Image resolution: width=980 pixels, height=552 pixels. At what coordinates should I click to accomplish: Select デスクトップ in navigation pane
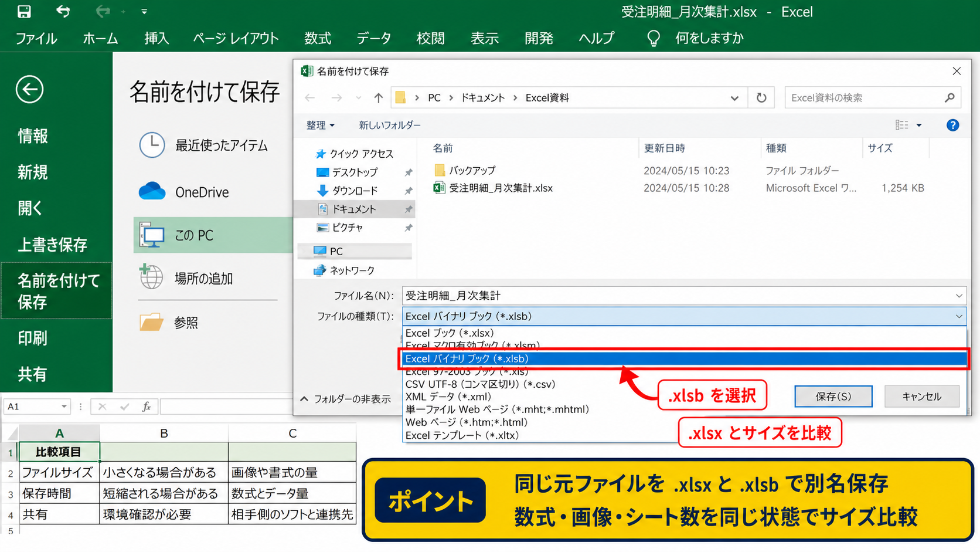tap(347, 172)
